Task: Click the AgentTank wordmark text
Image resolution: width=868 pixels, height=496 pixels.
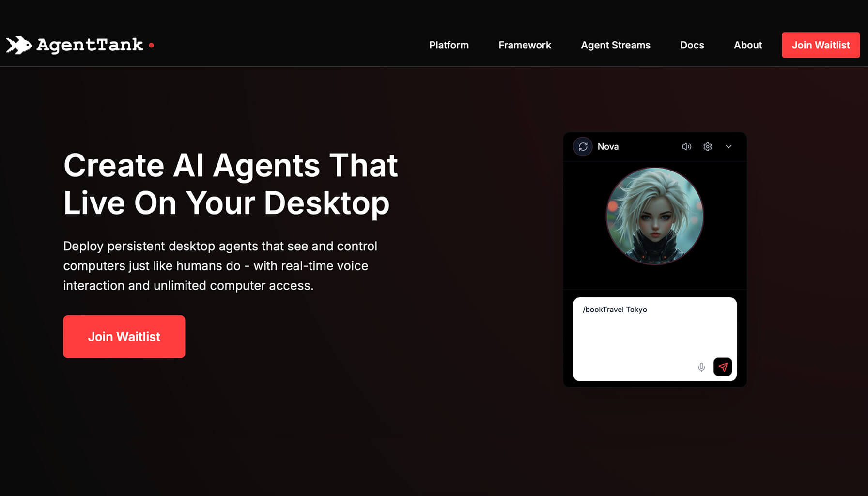Action: click(90, 45)
